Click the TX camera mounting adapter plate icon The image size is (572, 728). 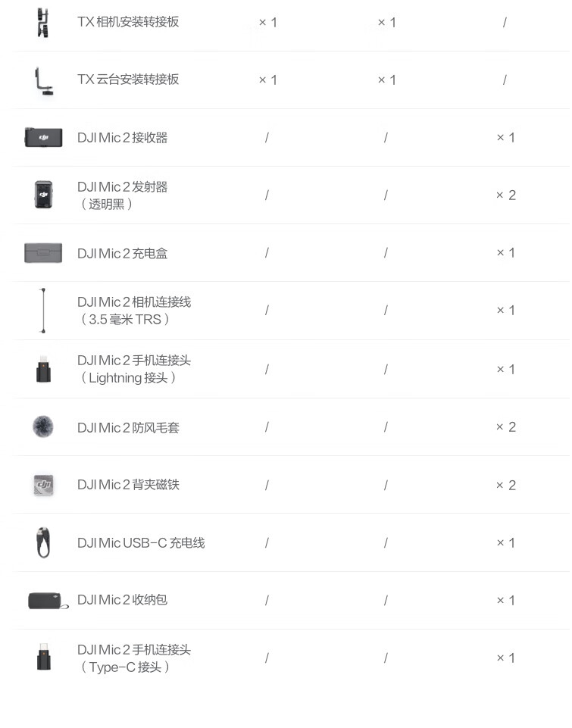pyautogui.click(x=43, y=22)
